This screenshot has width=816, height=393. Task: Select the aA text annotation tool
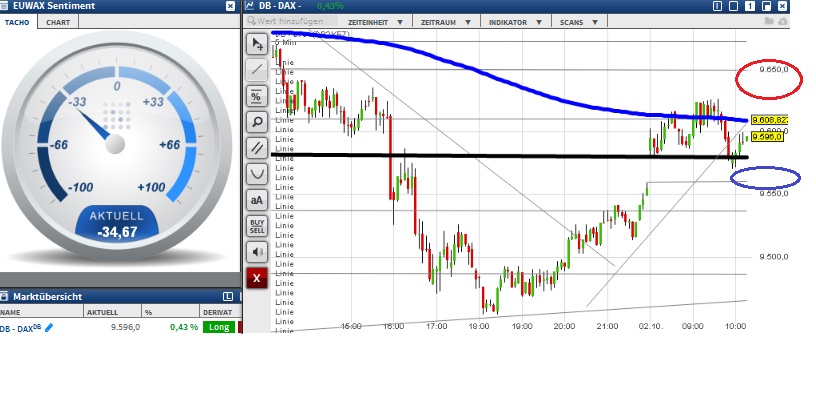257,200
